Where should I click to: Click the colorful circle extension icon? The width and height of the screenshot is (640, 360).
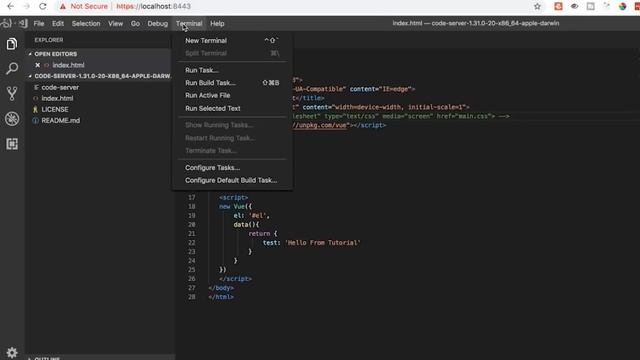622,6
